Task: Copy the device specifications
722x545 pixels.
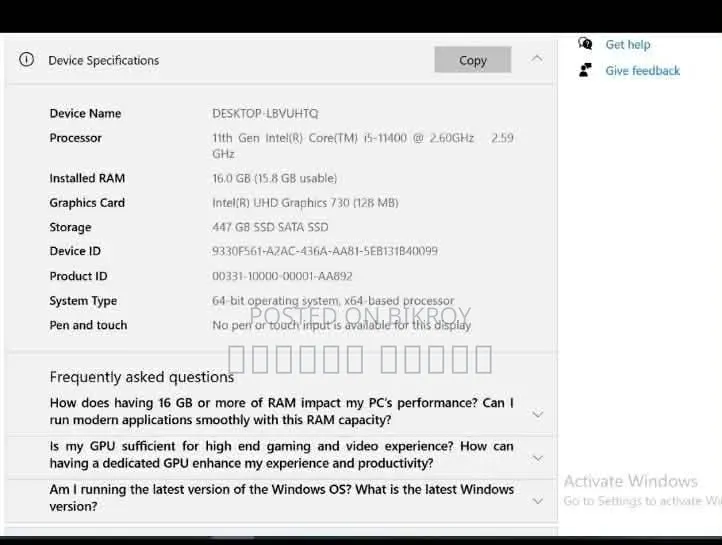Action: 473,59
